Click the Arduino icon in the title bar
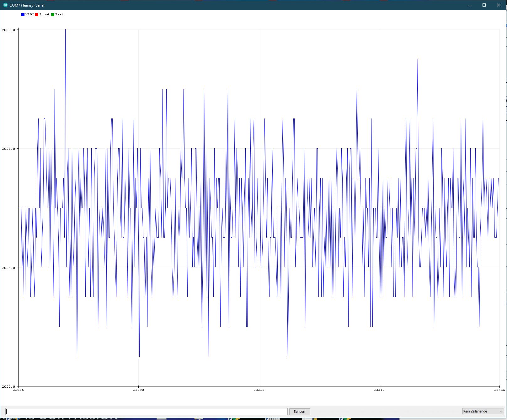Viewport: 507px width, 420px height. point(5,5)
